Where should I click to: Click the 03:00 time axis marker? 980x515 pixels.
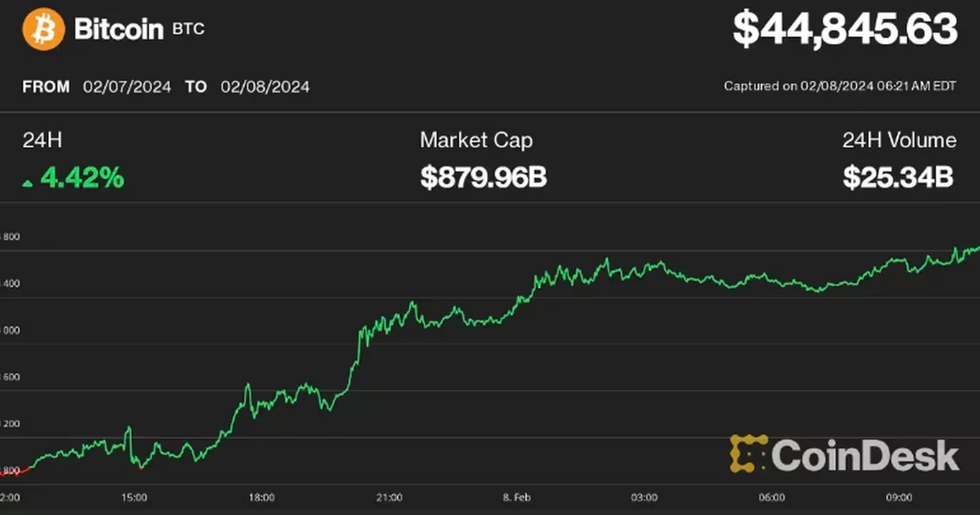coord(644,497)
